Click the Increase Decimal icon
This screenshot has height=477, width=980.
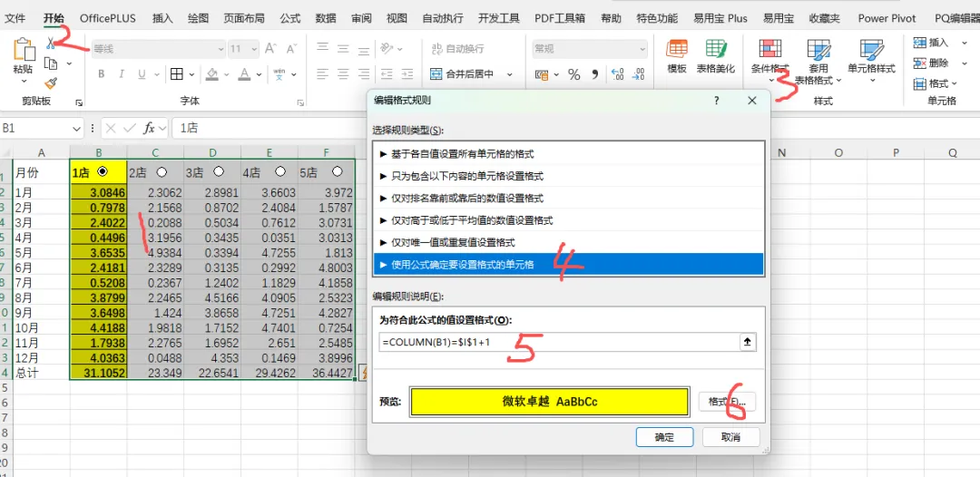(x=617, y=75)
